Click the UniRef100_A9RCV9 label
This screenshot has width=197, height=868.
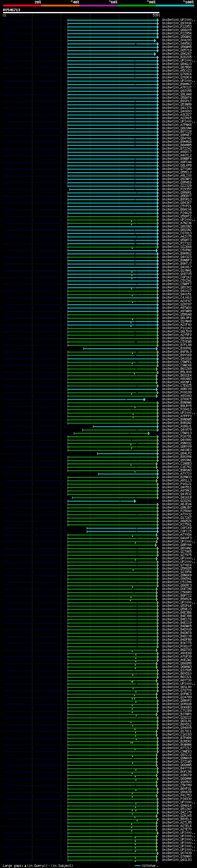177,389
